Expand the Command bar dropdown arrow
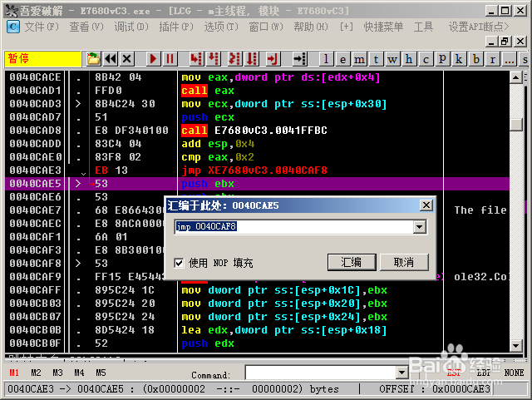This screenshot has height=400, width=532. tap(401, 373)
